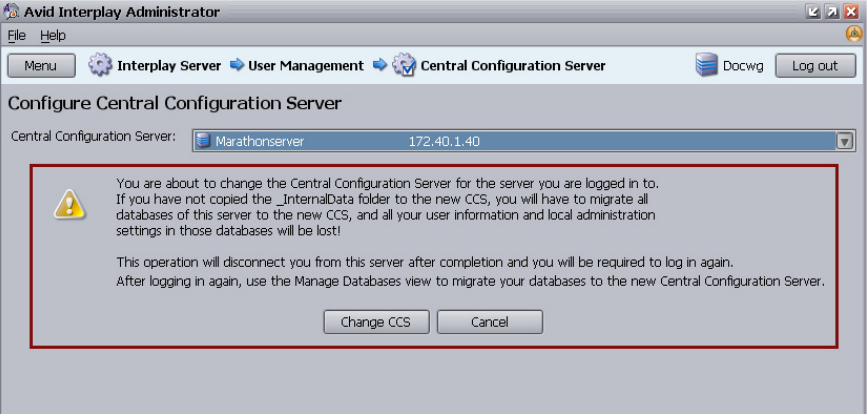This screenshot has height=414, width=867.
Task: Close the Avid Interplay Administrator window
Action: point(850,12)
